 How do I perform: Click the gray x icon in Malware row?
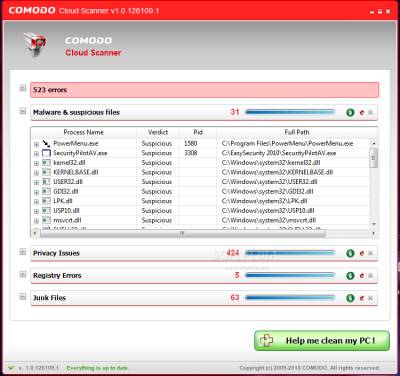click(370, 113)
